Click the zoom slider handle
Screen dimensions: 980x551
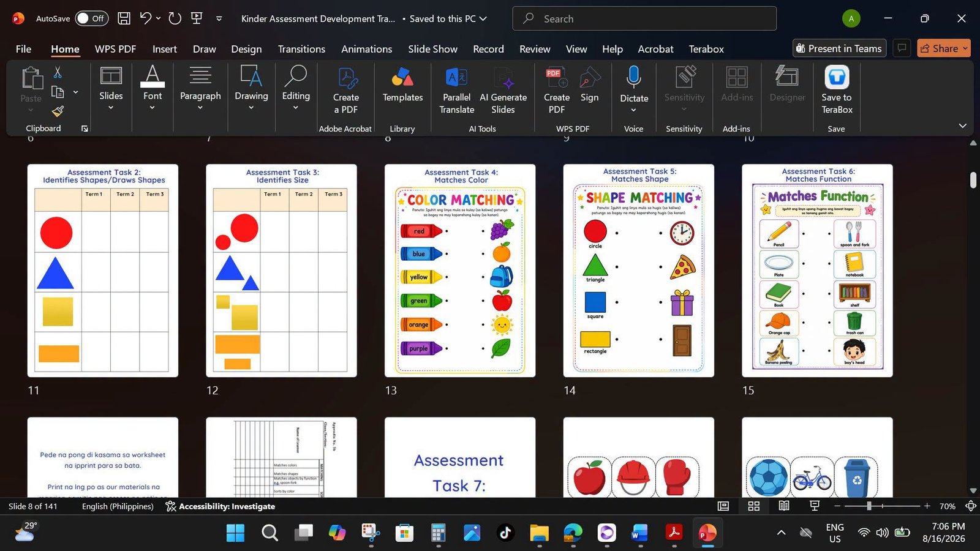869,506
